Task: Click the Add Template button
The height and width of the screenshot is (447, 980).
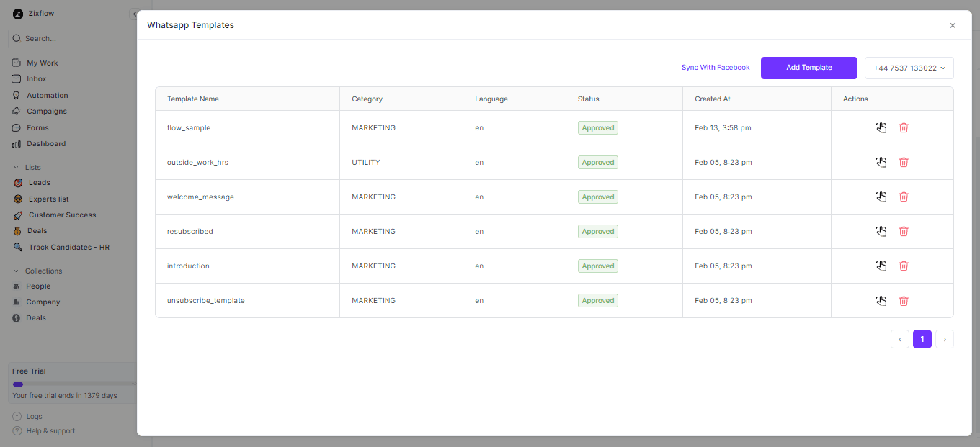Action: tap(808, 68)
